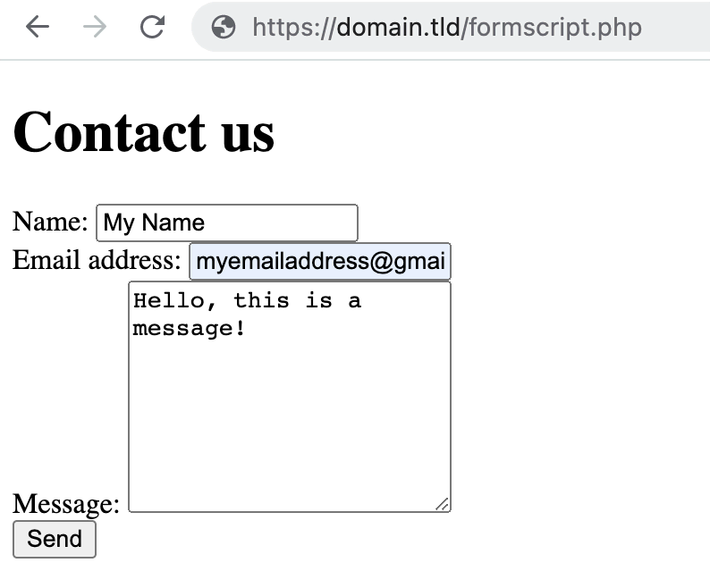This screenshot has height=588, width=710.
Task: Focus the Email address input field
Action: (320, 262)
